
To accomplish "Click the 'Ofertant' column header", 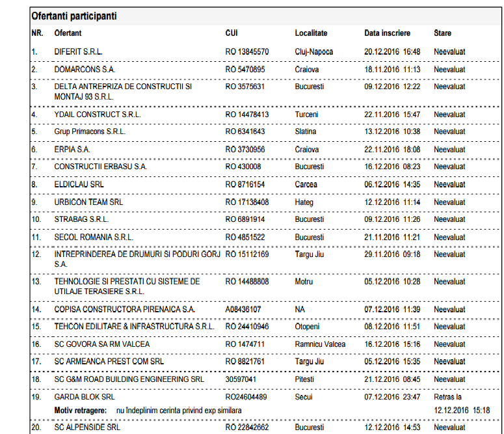I will click(x=68, y=33).
